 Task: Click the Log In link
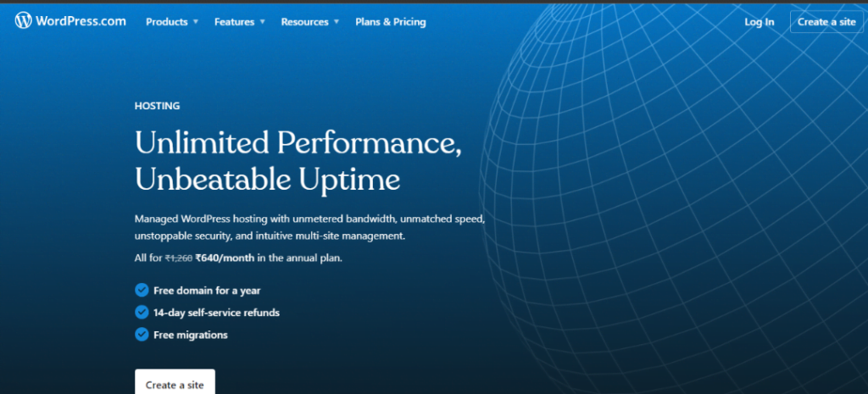[759, 22]
